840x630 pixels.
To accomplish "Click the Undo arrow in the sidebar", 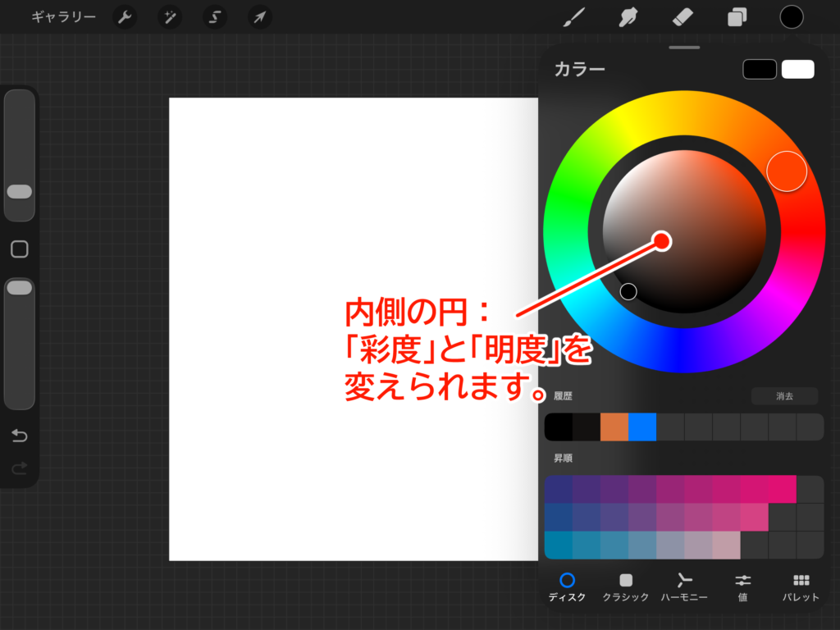I will click(x=20, y=435).
